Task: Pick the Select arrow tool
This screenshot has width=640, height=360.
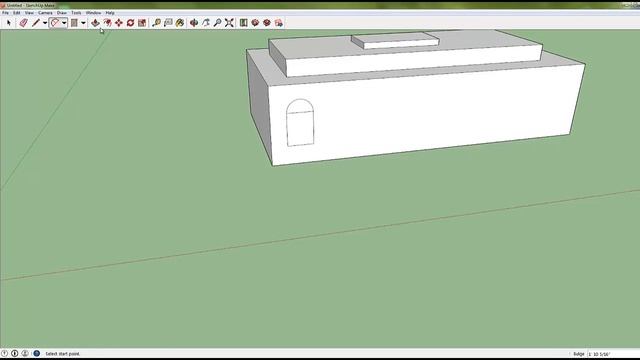Action: coord(9,23)
